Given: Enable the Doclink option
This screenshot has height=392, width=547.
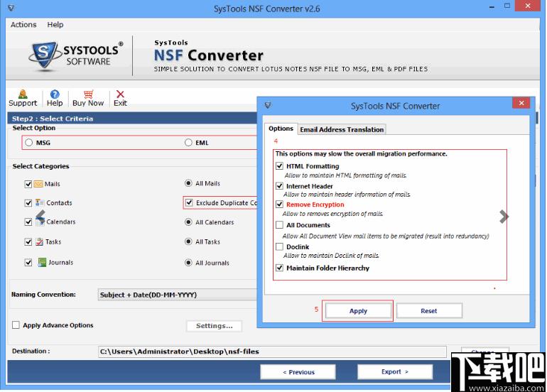Looking at the screenshot, I should pyautogui.click(x=279, y=246).
